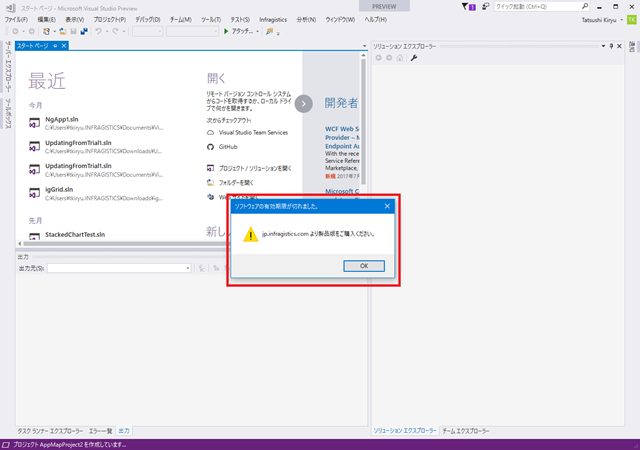Image resolution: width=640 pixels, height=450 pixels.
Task: Expand the Undo history dropdown arrow
Action: (107, 31)
